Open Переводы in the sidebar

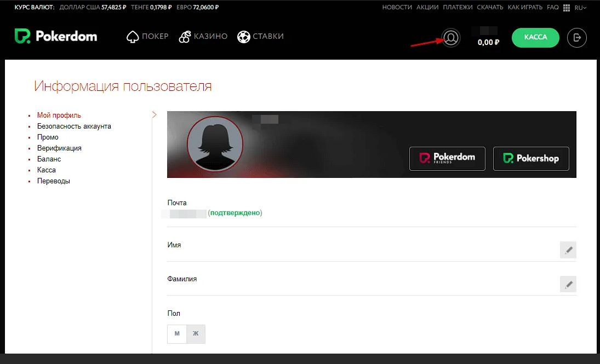click(x=53, y=181)
